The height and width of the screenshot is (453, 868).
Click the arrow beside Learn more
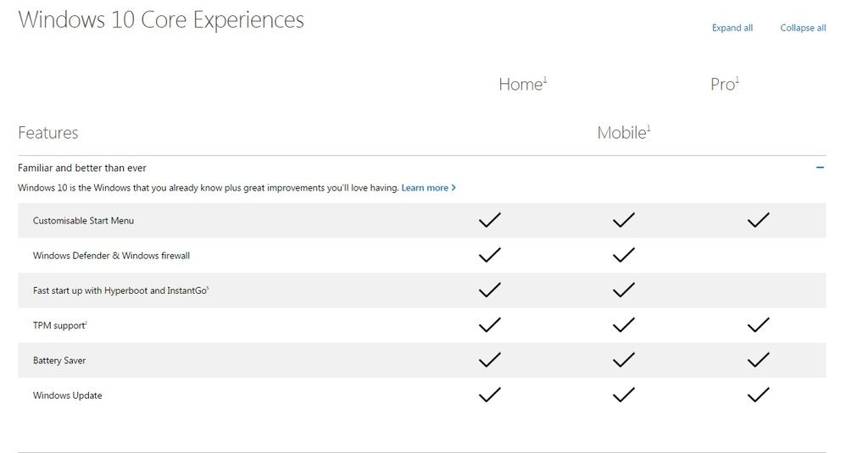click(x=453, y=187)
